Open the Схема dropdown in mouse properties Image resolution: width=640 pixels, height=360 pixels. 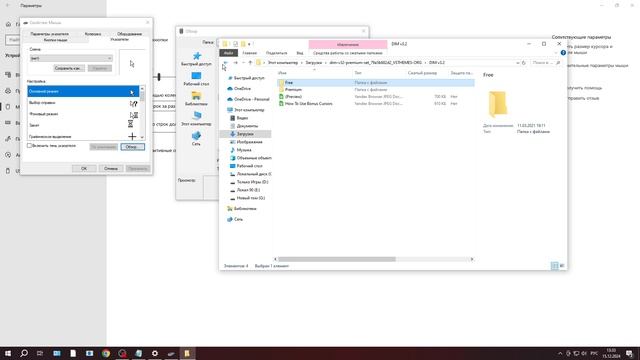pyautogui.click(x=71, y=58)
